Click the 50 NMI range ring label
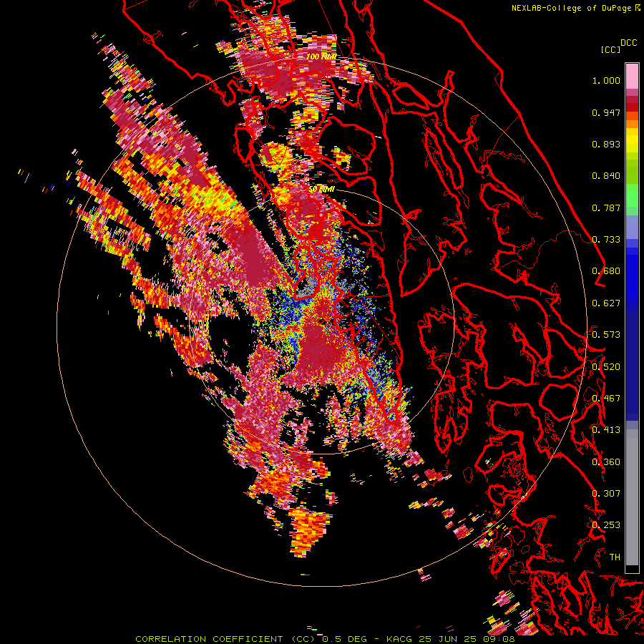This screenshot has width=644, height=644. [x=321, y=190]
